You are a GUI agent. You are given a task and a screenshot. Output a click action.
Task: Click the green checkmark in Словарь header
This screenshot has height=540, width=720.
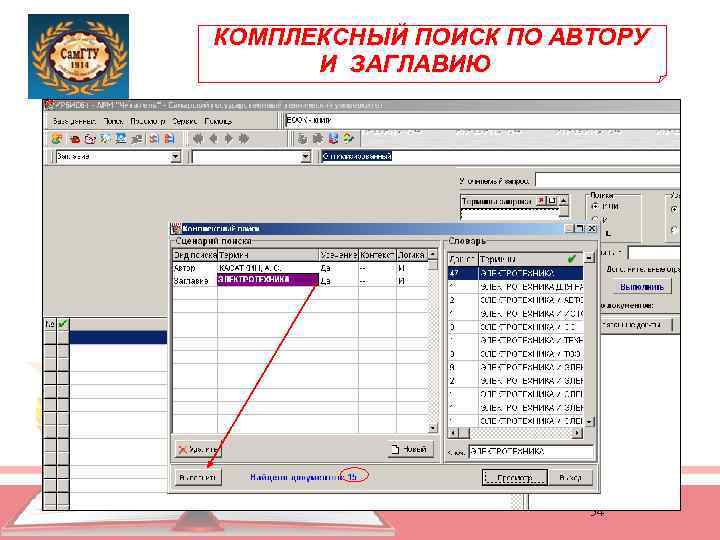click(571, 259)
